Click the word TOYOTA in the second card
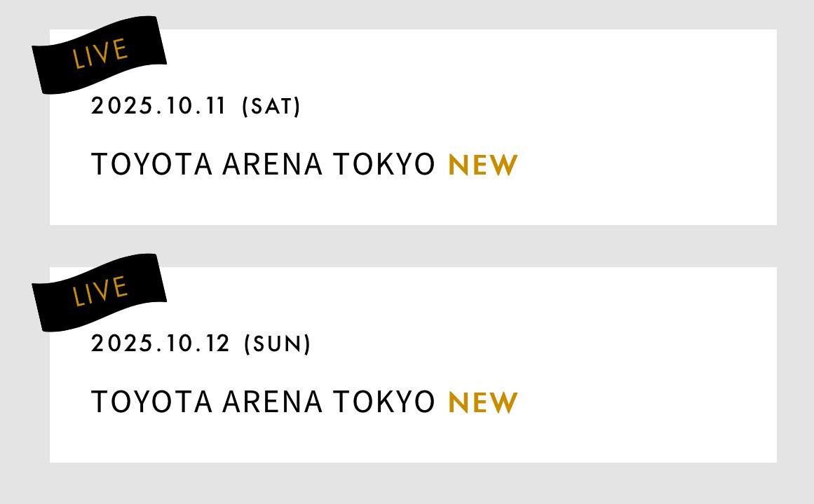Screen dimensions: 814x504 click(151, 402)
